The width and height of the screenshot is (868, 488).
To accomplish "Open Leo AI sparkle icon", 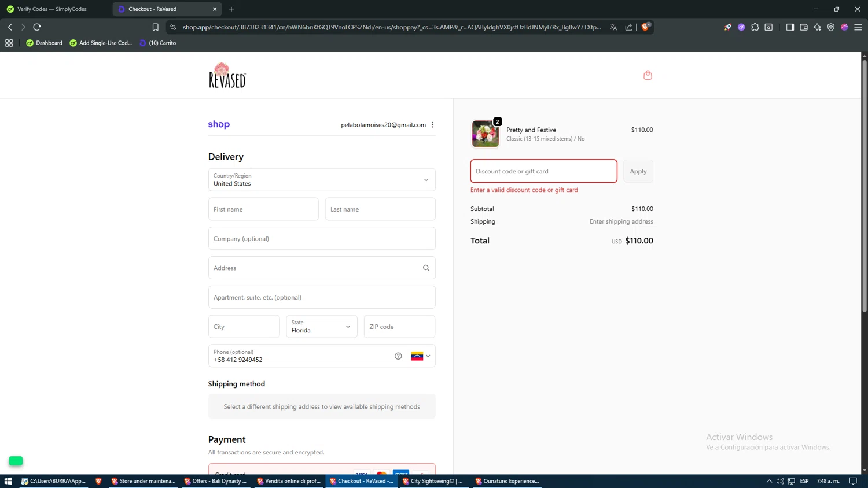I will 817,27.
